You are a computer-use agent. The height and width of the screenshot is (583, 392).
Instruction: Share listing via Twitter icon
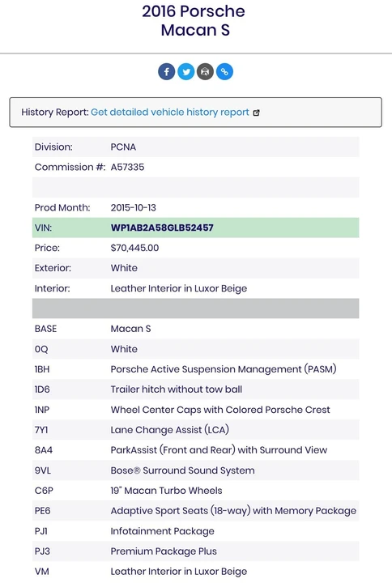click(186, 71)
